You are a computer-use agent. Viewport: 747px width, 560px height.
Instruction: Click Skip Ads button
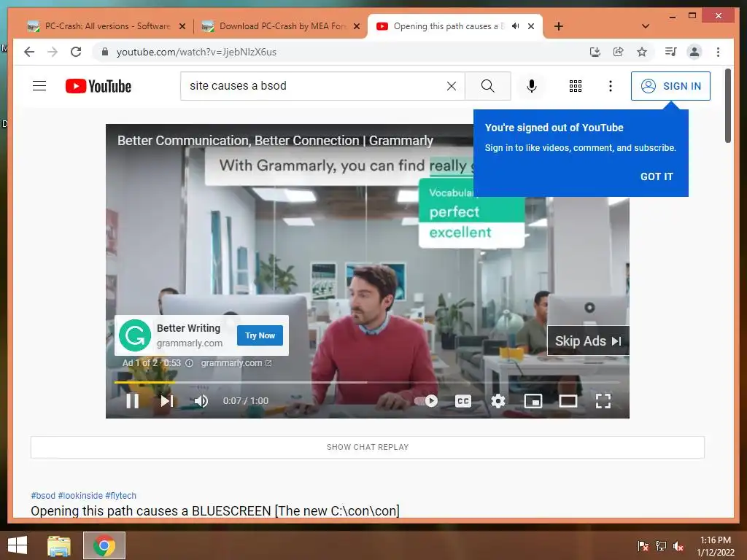pyautogui.click(x=589, y=341)
